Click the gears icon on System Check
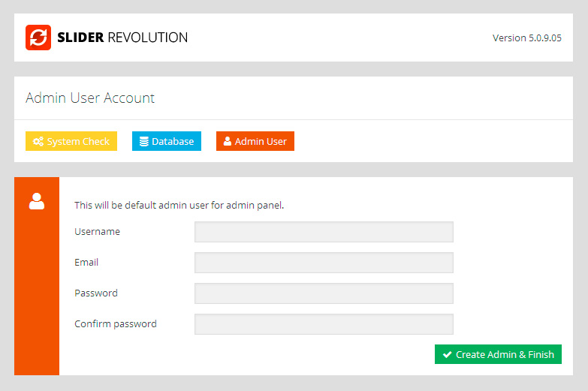This screenshot has width=588, height=391. coord(38,141)
